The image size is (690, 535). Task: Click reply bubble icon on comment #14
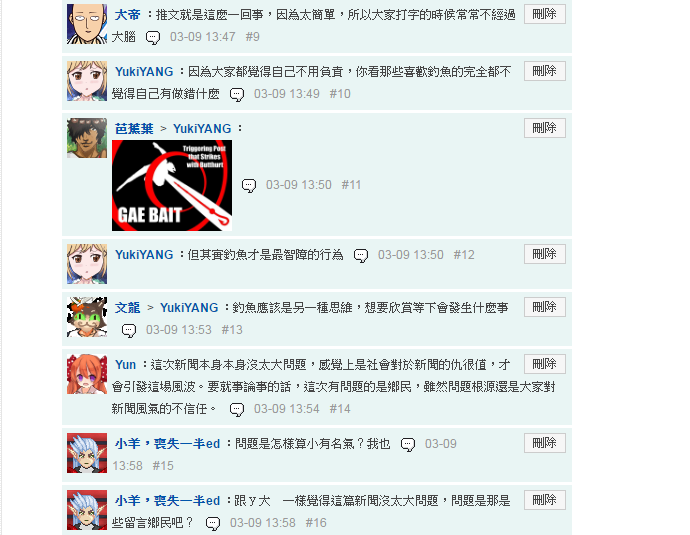[x=237, y=410]
